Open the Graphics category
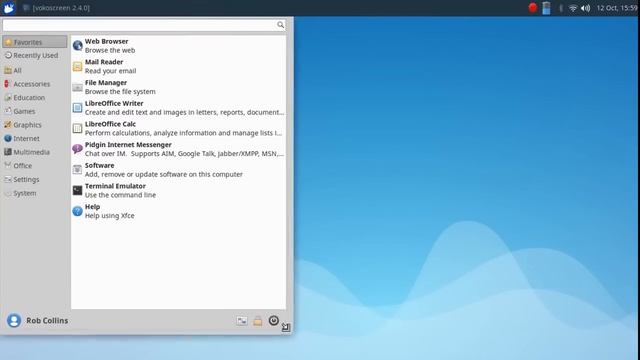The height and width of the screenshot is (360, 640). coord(35,125)
